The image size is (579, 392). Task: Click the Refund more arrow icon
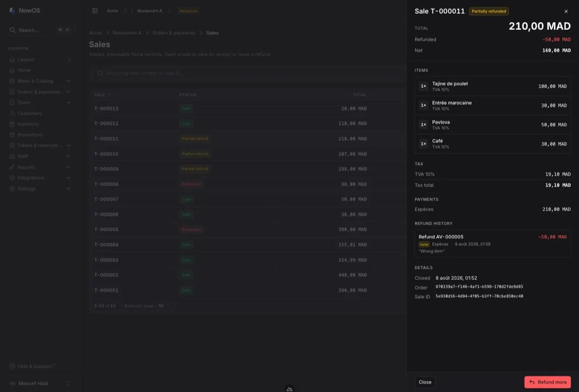click(532, 382)
